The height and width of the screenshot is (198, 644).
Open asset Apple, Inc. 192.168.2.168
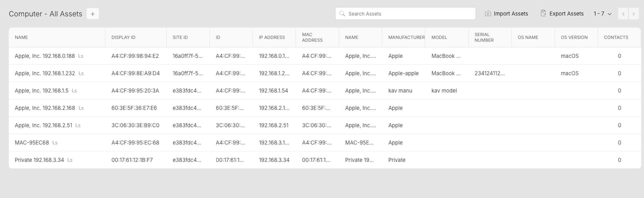(x=45, y=108)
